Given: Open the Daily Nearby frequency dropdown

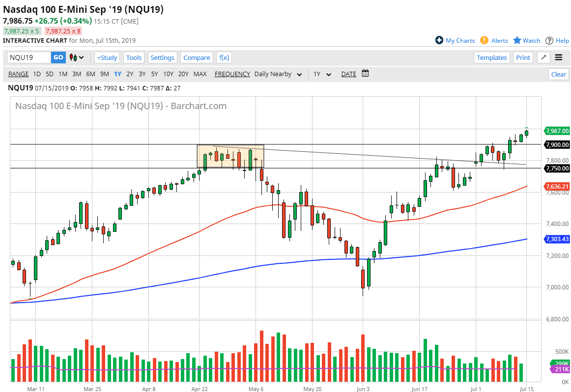Looking at the screenshot, I should tap(278, 74).
